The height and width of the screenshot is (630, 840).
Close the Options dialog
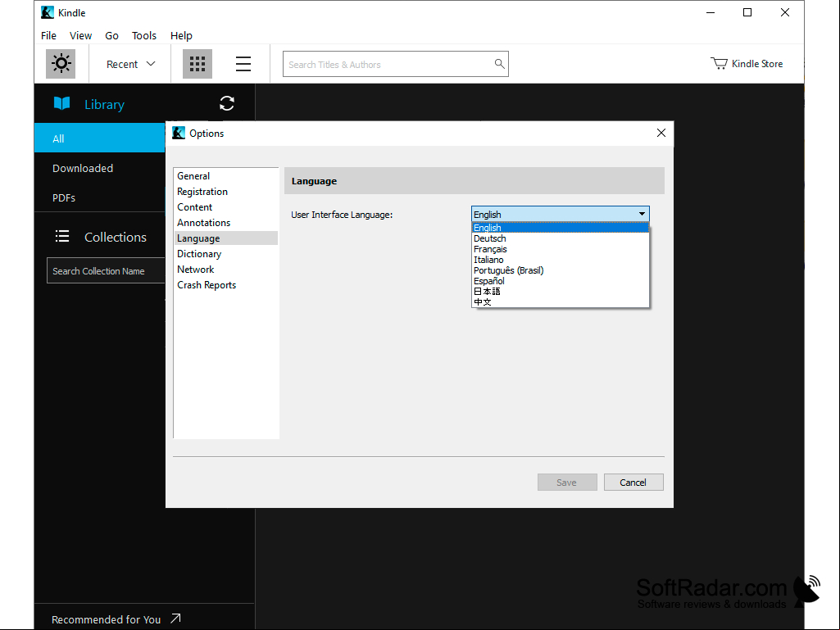[x=661, y=133]
